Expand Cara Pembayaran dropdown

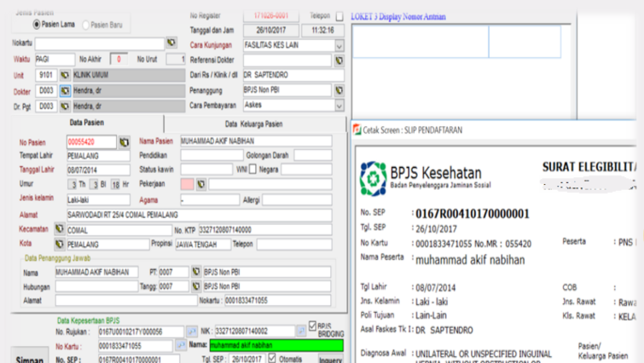coord(339,106)
